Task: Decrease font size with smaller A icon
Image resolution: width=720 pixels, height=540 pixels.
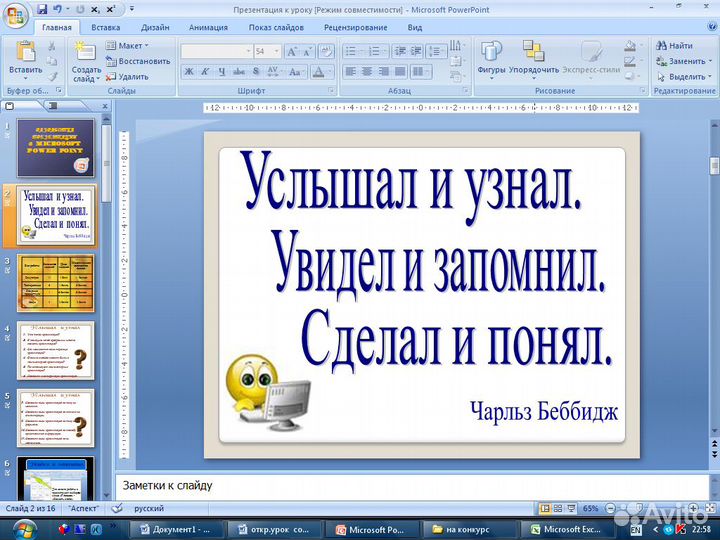Action: point(307,51)
